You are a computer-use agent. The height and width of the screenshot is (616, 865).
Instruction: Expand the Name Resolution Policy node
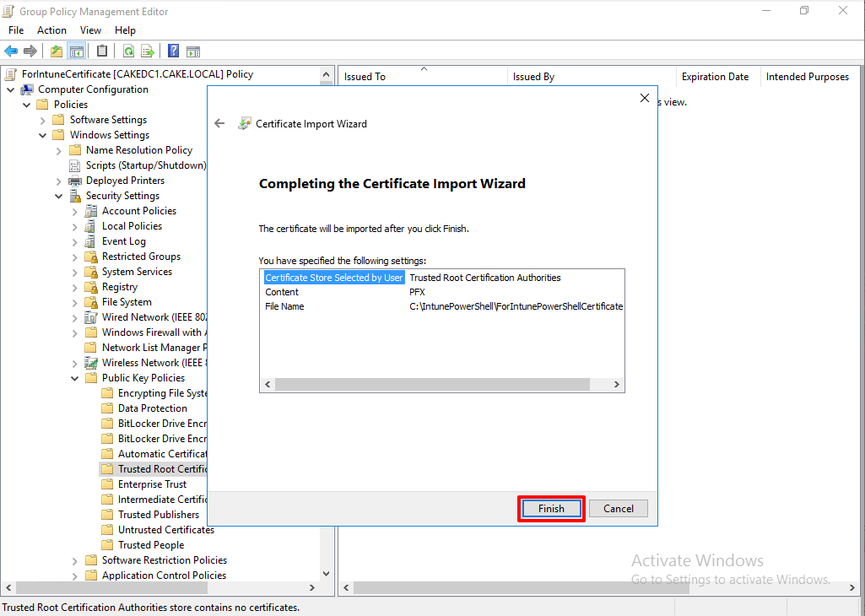tap(59, 150)
